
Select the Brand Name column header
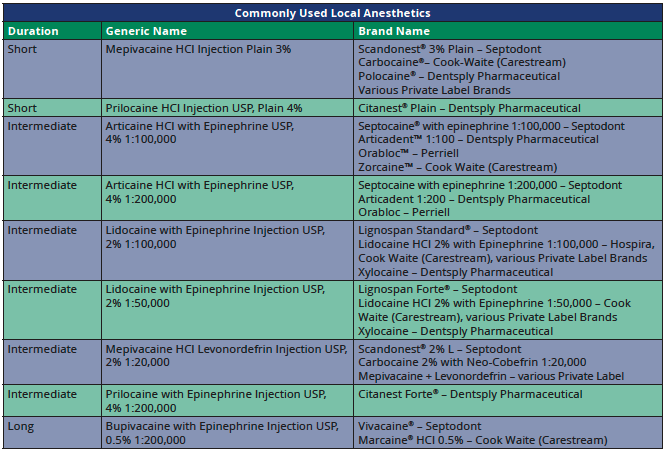point(395,31)
